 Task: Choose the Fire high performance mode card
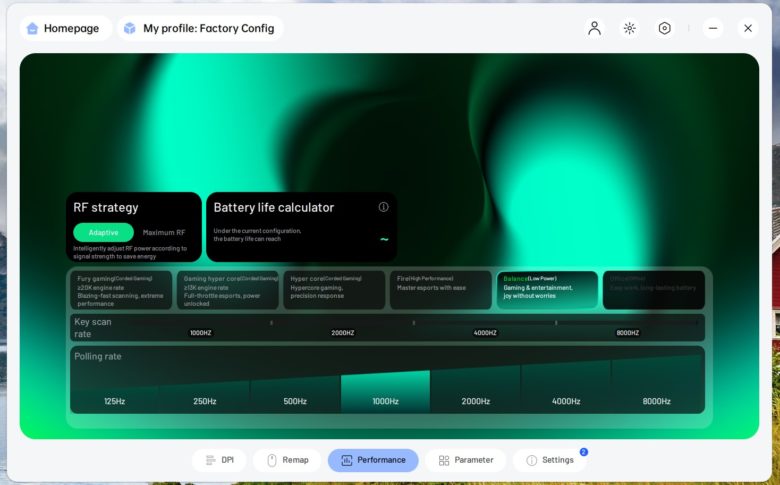[441, 290]
